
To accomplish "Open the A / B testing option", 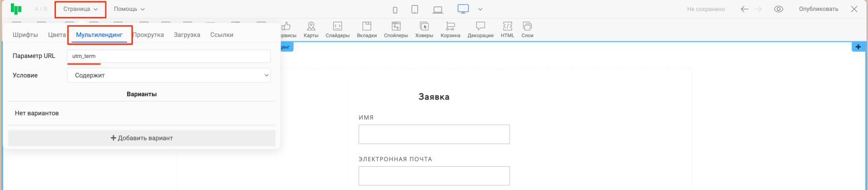I will (x=41, y=9).
